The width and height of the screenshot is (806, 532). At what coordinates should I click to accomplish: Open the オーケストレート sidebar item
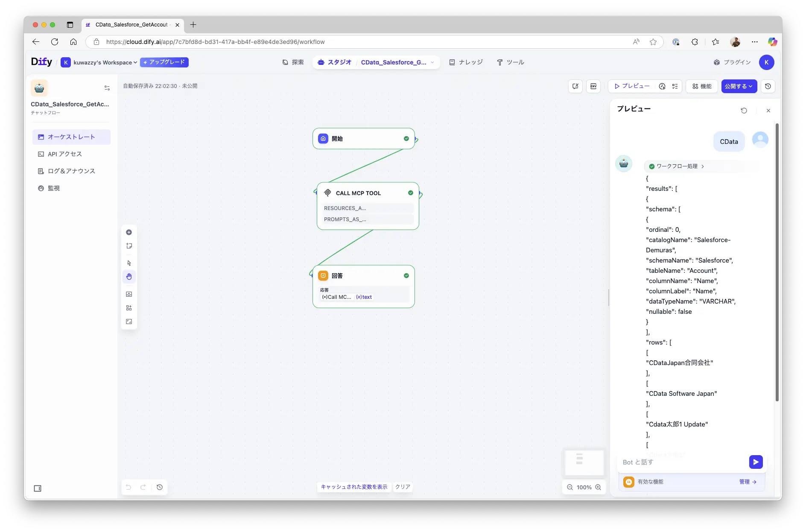point(71,137)
